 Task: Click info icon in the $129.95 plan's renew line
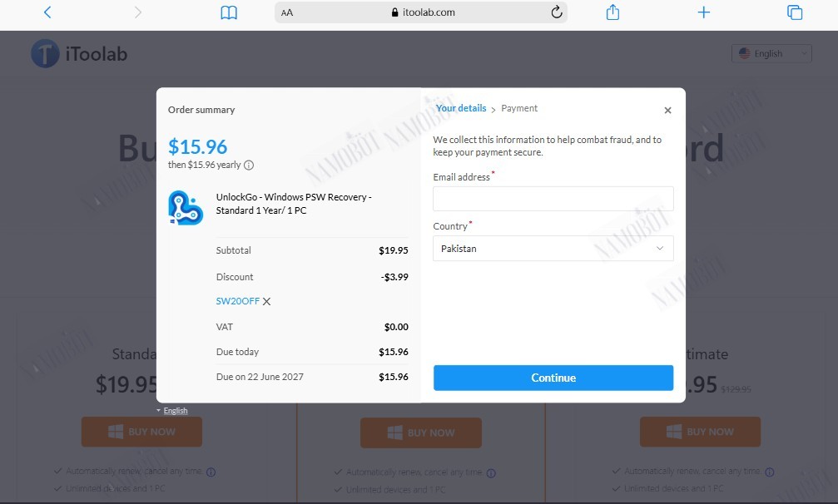770,472
